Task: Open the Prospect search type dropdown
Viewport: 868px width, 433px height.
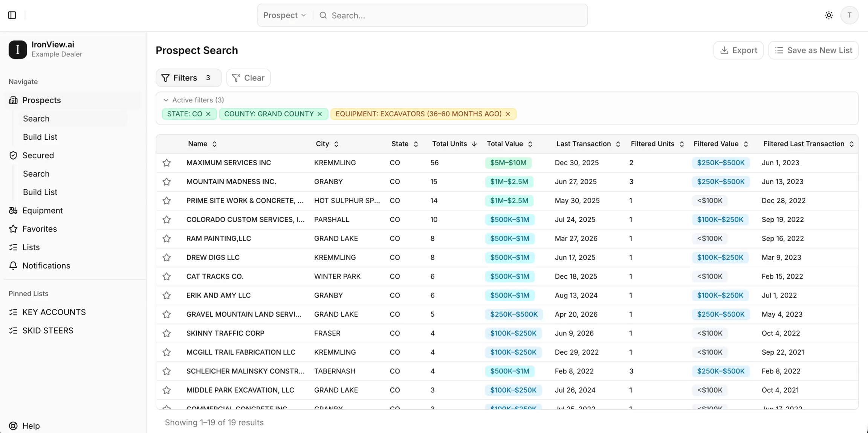Action: coord(284,15)
